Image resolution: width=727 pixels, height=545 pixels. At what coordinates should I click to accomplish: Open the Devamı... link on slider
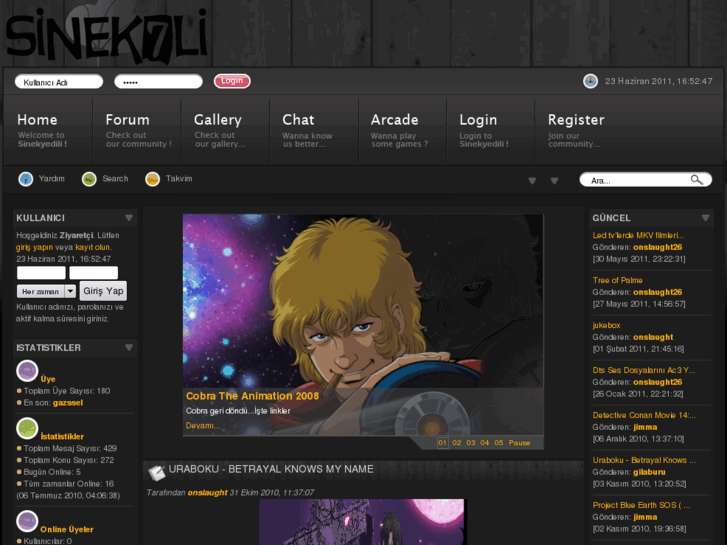(203, 426)
